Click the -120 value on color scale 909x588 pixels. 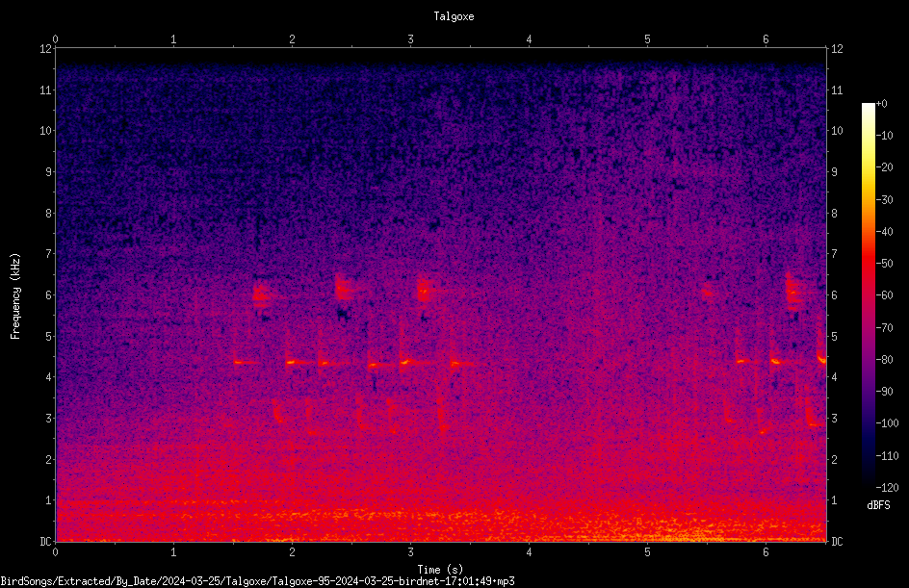887,487
